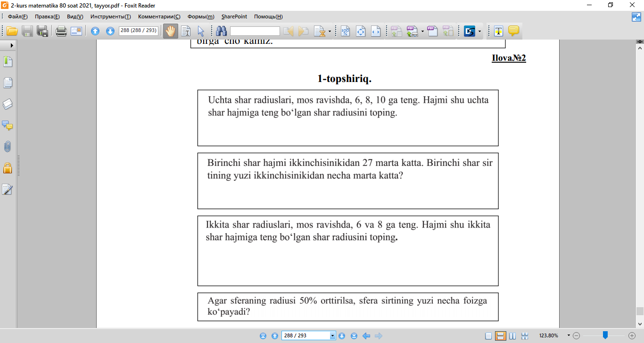This screenshot has height=343, width=644.
Task: Click the blank PDF page icon
Action: (432, 32)
